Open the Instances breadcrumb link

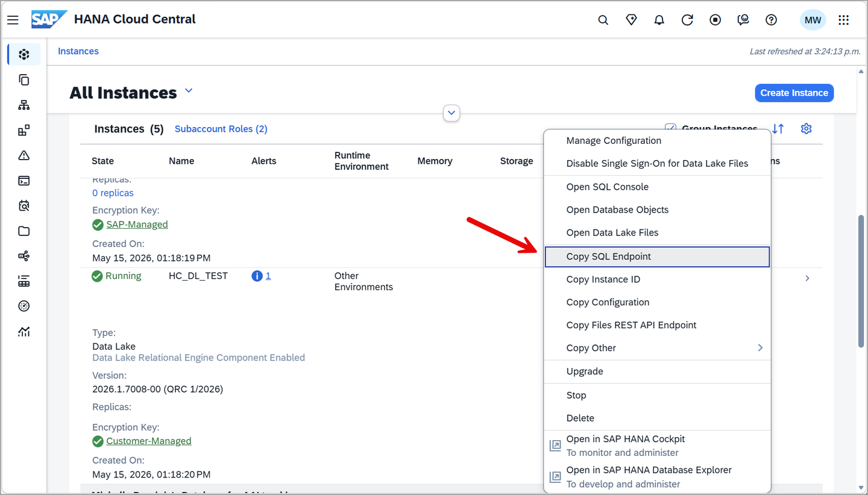point(78,51)
